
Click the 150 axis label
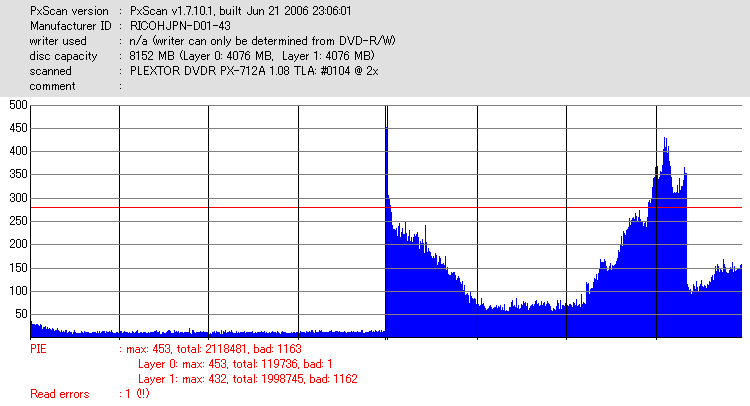pos(18,268)
